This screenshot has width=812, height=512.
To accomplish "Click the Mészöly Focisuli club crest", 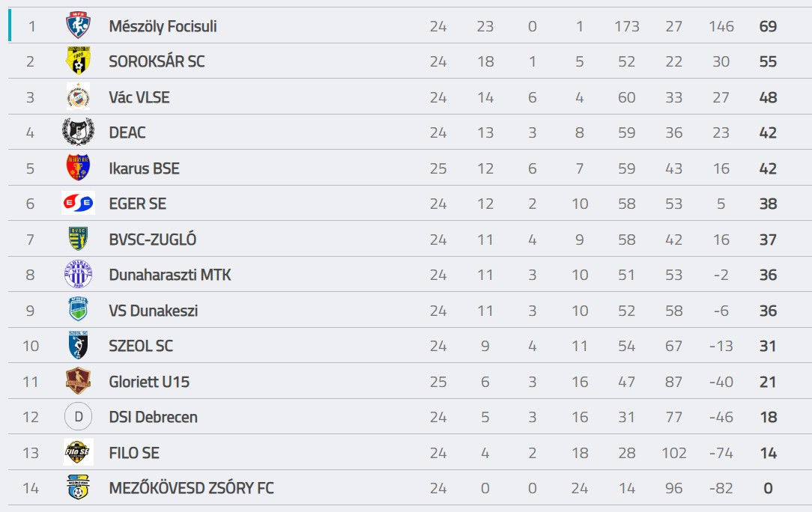I will coord(78,26).
